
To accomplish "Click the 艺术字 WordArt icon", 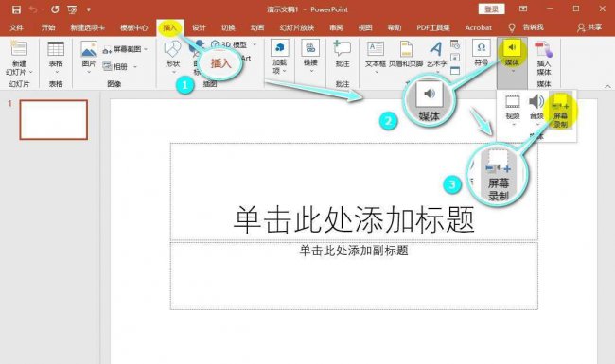I will [x=436, y=49].
